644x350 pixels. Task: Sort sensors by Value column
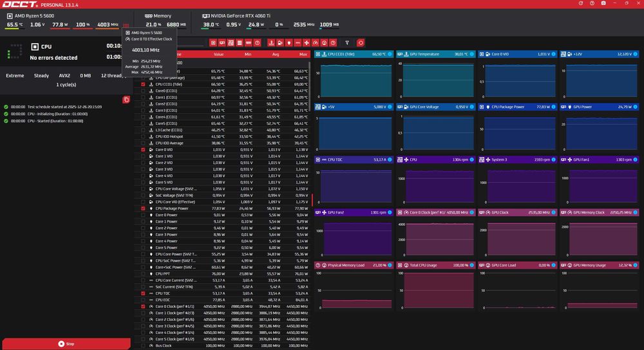[218, 54]
